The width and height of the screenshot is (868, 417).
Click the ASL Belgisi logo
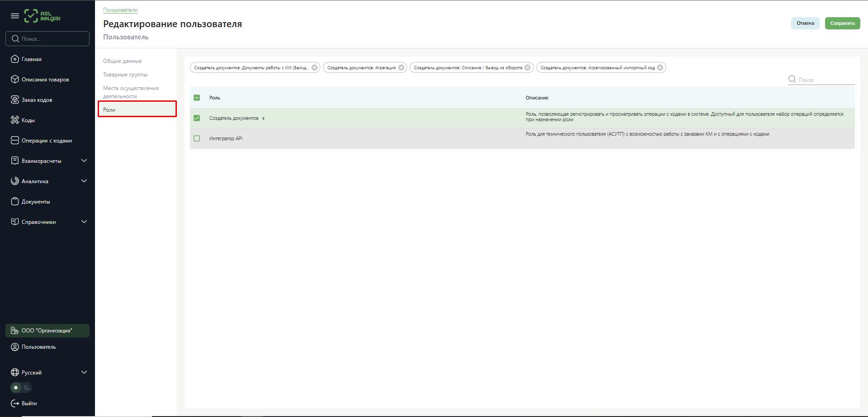[x=42, y=16]
